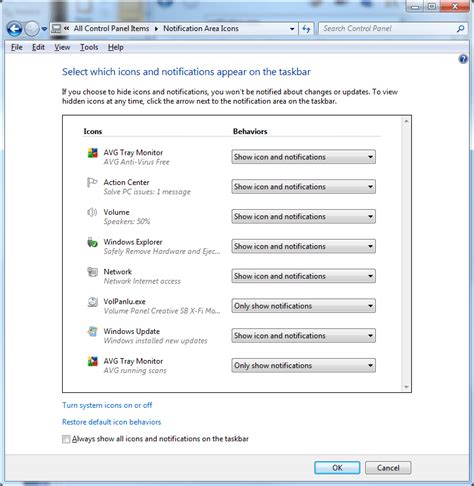Open Windows Explorer behavior dropdown
This screenshot has height=486, width=474.
point(303,246)
